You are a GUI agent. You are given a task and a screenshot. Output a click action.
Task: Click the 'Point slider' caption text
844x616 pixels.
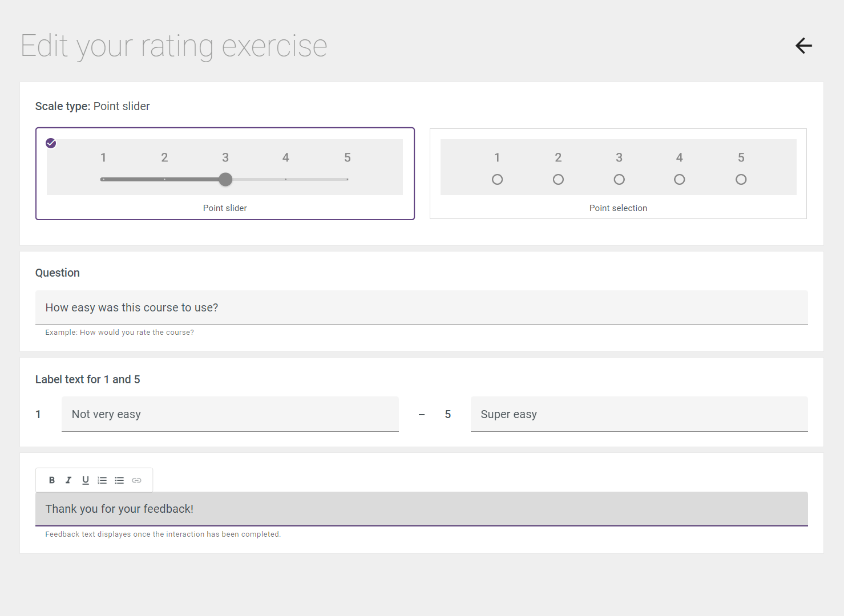point(225,208)
